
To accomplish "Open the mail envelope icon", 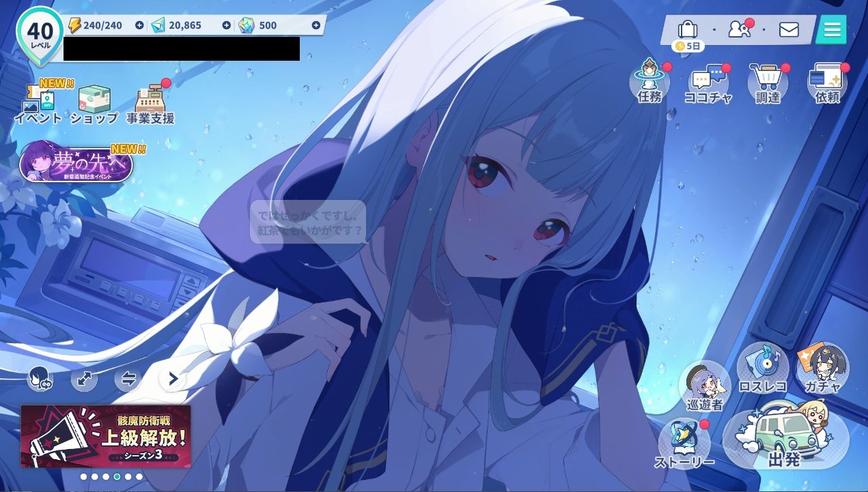I will [789, 29].
